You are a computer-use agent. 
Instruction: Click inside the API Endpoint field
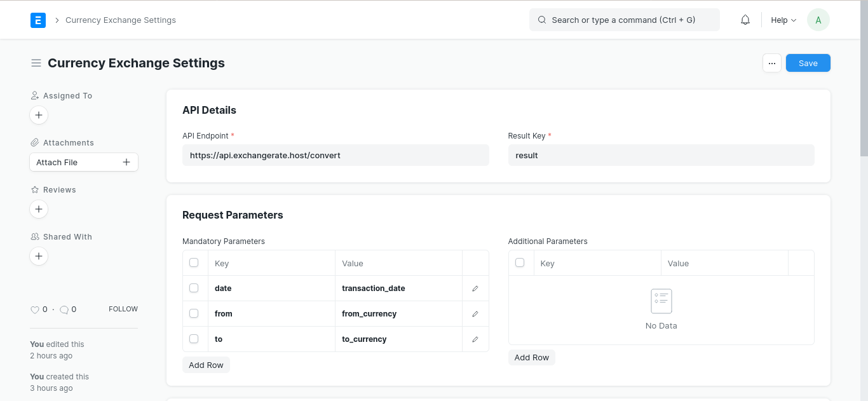(336, 155)
